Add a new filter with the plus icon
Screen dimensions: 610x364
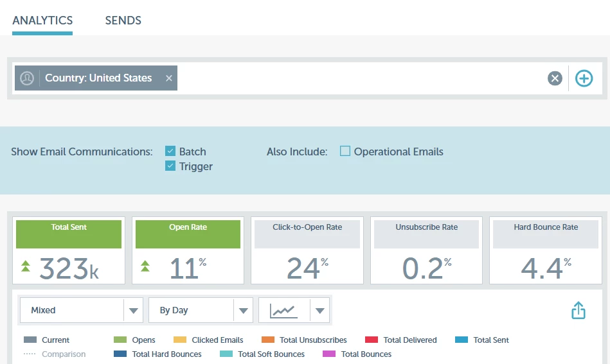point(584,78)
